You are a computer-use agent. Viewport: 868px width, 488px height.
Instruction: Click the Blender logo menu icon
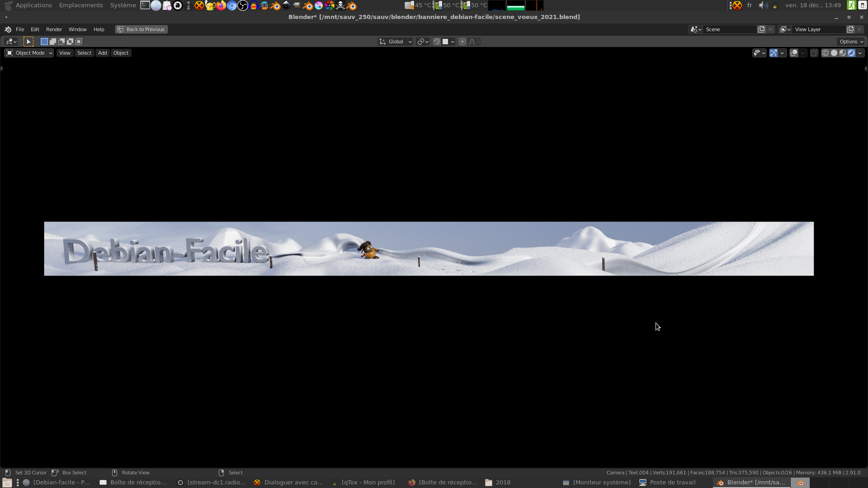point(8,29)
